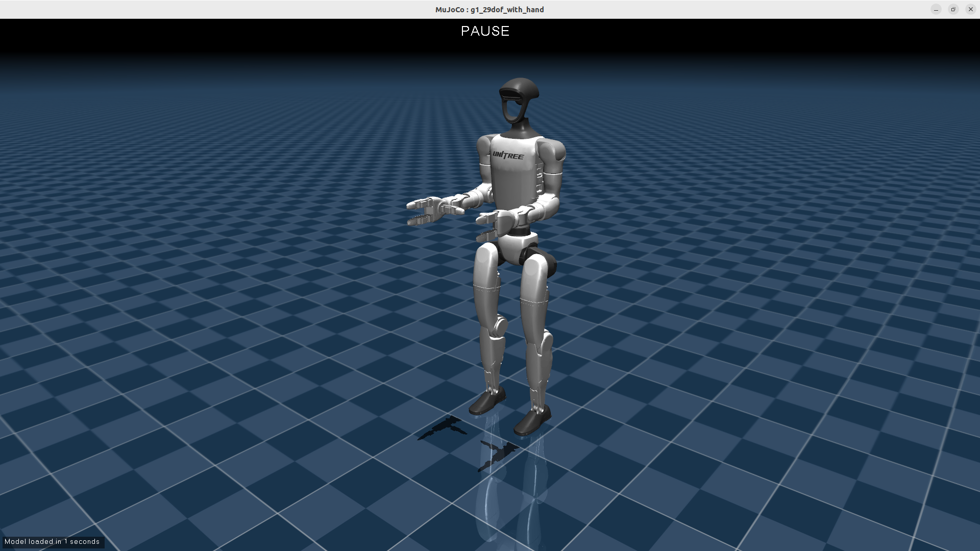
Task: Select the robot's thigh on the right leg
Action: tap(534, 281)
